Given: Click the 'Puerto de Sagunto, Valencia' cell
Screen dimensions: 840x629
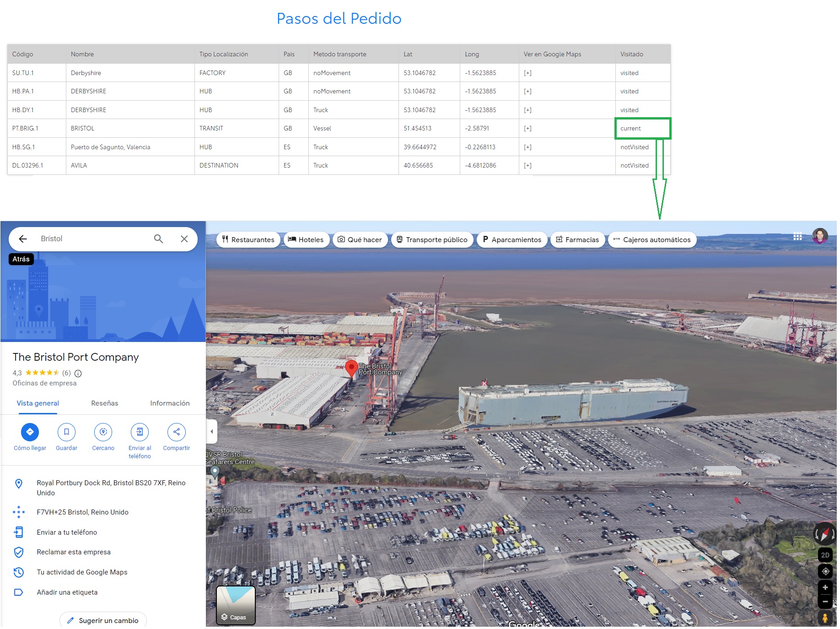Looking at the screenshot, I should 130,147.
